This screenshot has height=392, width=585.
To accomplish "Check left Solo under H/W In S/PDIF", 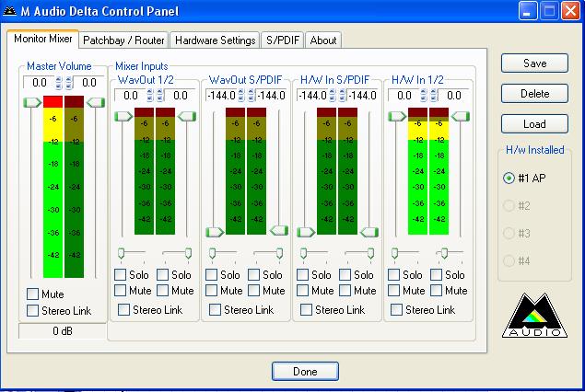I will point(302,275).
